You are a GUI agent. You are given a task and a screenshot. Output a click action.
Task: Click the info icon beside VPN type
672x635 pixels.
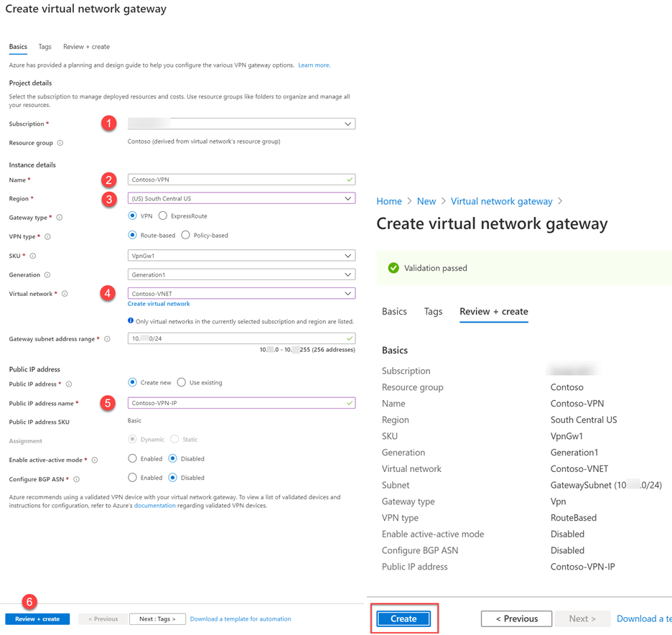click(x=47, y=236)
